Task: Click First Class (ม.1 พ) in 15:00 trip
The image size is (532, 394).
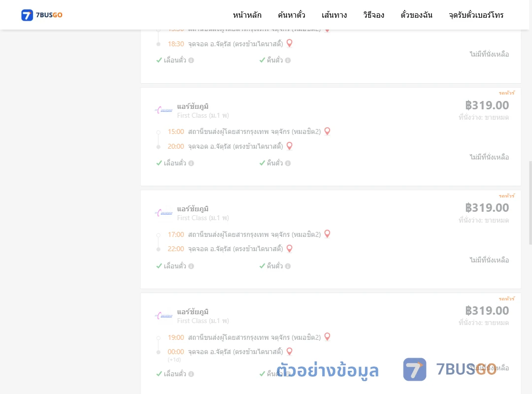Action: tap(203, 116)
